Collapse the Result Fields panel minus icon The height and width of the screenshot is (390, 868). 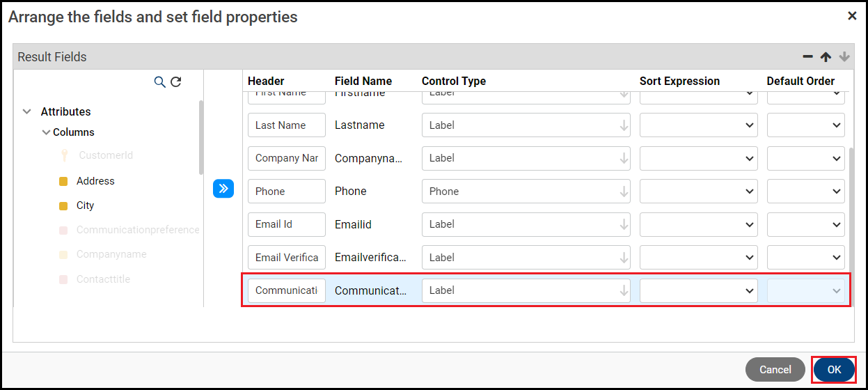coord(807,57)
